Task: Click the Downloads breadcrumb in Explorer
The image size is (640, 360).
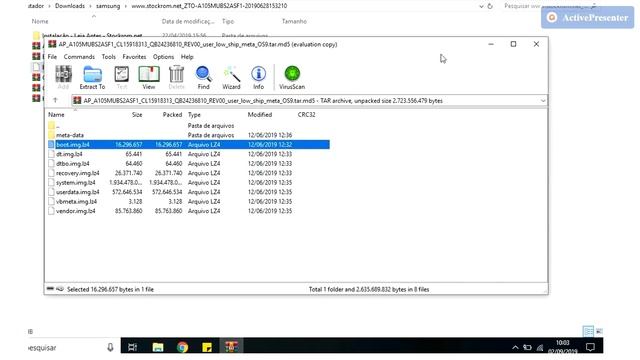Action: (70, 6)
